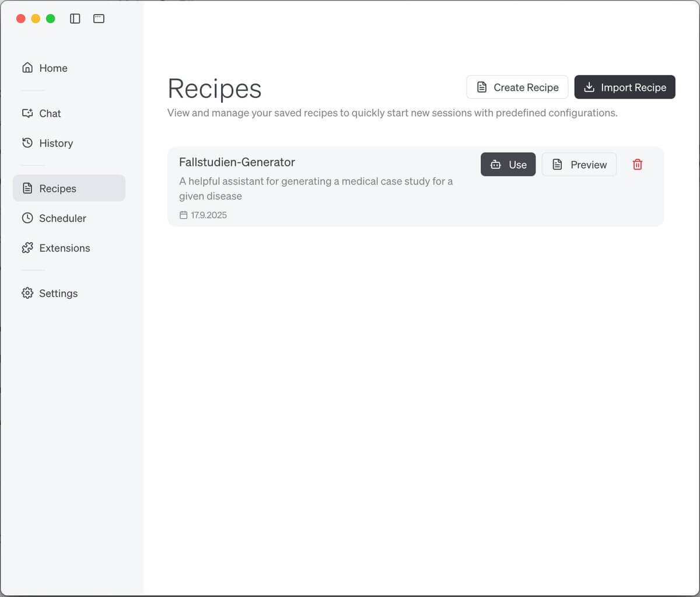
Task: Click the calendar icon next to the recipe date
Action: (x=183, y=215)
